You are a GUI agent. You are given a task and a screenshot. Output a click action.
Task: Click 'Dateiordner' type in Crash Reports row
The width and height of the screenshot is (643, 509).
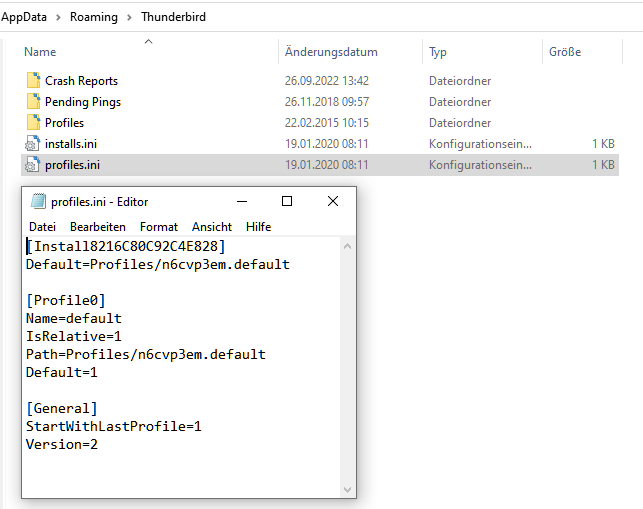tap(460, 81)
